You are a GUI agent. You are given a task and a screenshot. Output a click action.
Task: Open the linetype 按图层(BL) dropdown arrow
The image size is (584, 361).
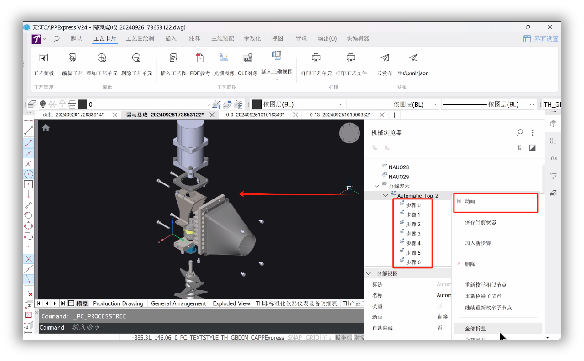pos(435,105)
